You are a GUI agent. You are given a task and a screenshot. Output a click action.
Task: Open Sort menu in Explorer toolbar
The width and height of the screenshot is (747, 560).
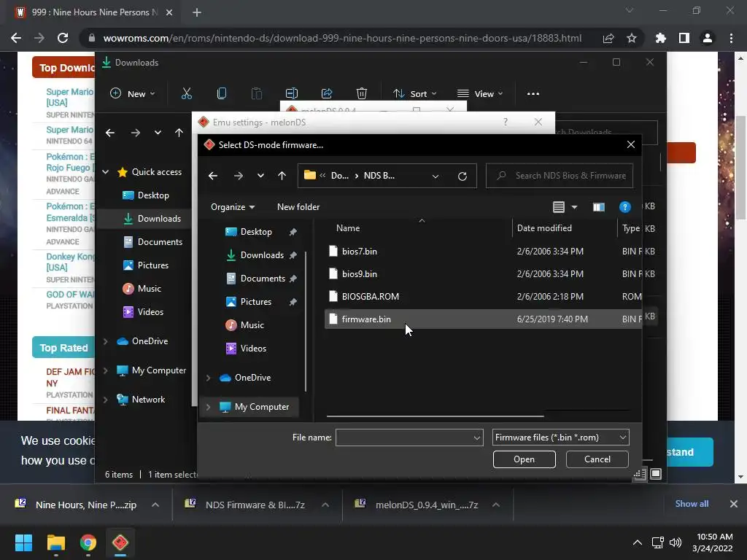point(414,94)
